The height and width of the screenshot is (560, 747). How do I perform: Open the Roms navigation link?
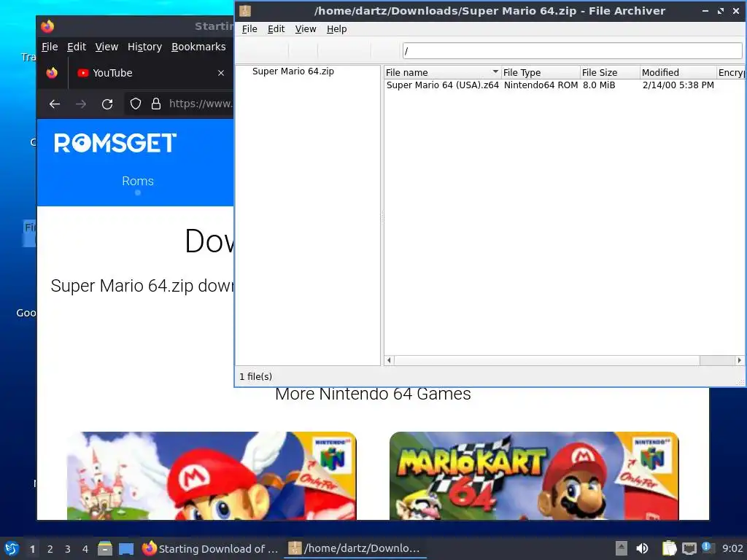point(138,181)
